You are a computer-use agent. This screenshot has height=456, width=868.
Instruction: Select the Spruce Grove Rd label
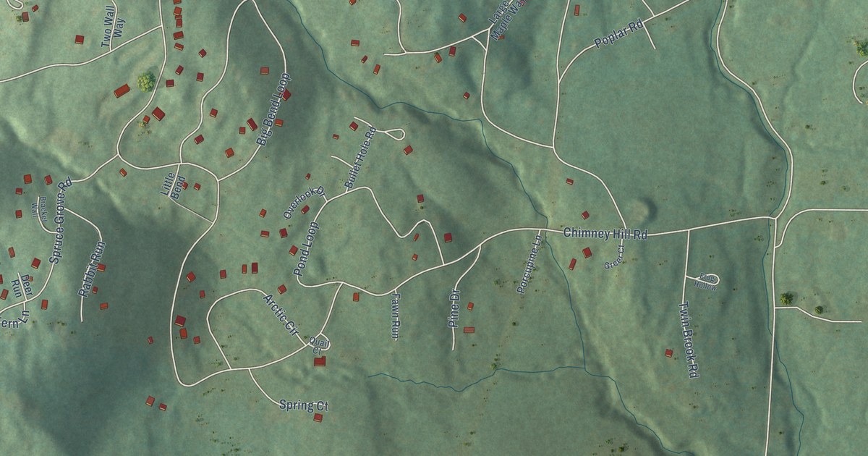(x=60, y=219)
